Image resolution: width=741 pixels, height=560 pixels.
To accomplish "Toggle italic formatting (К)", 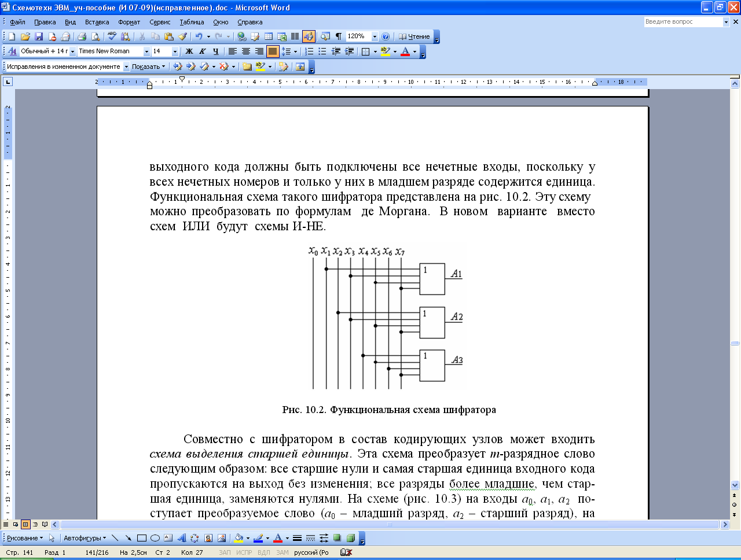I will point(202,51).
